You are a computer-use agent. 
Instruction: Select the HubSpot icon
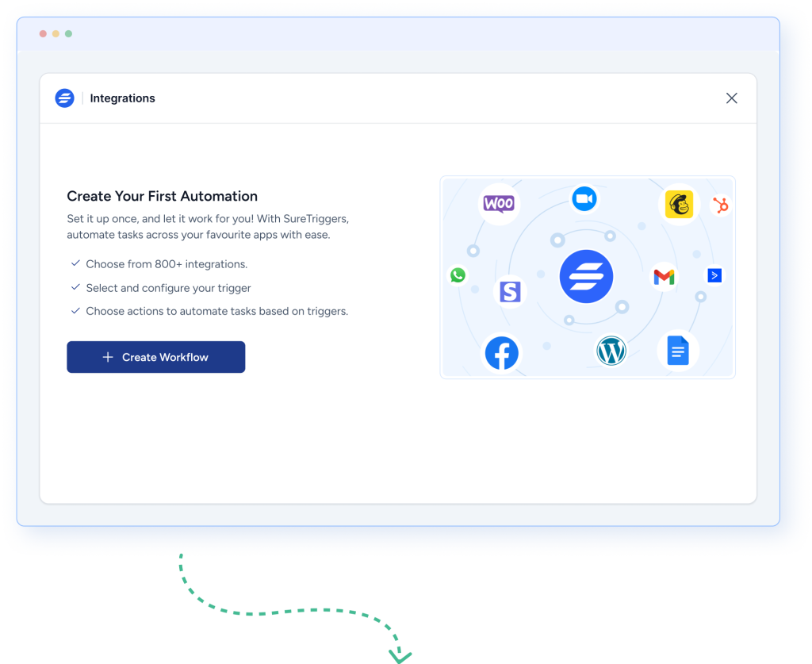click(720, 205)
